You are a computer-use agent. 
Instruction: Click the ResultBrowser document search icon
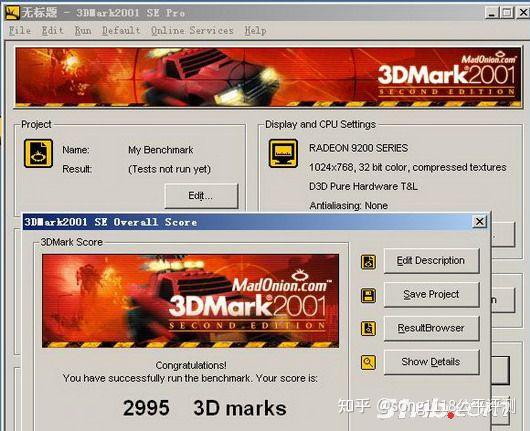(x=368, y=328)
